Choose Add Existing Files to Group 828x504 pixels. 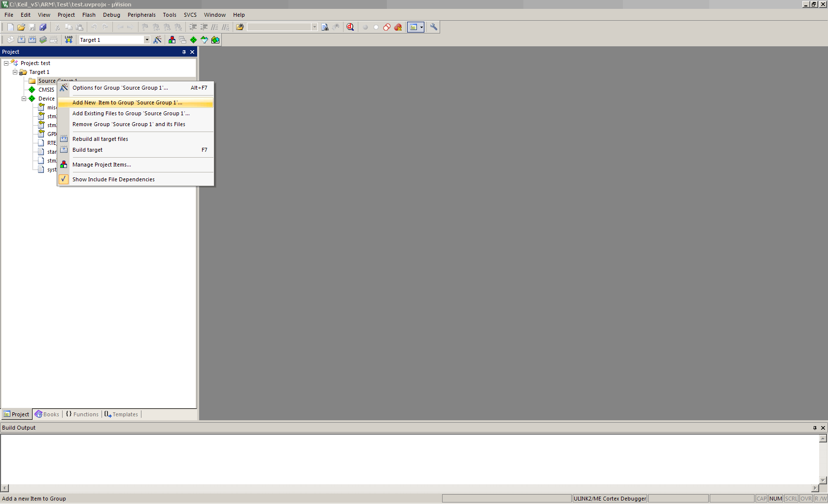pos(131,113)
